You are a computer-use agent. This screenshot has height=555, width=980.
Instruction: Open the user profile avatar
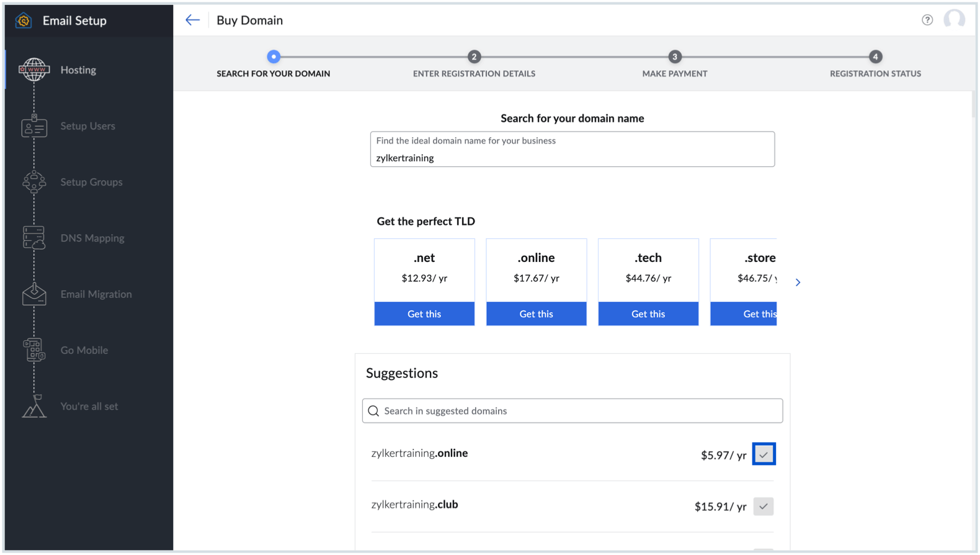click(x=954, y=20)
